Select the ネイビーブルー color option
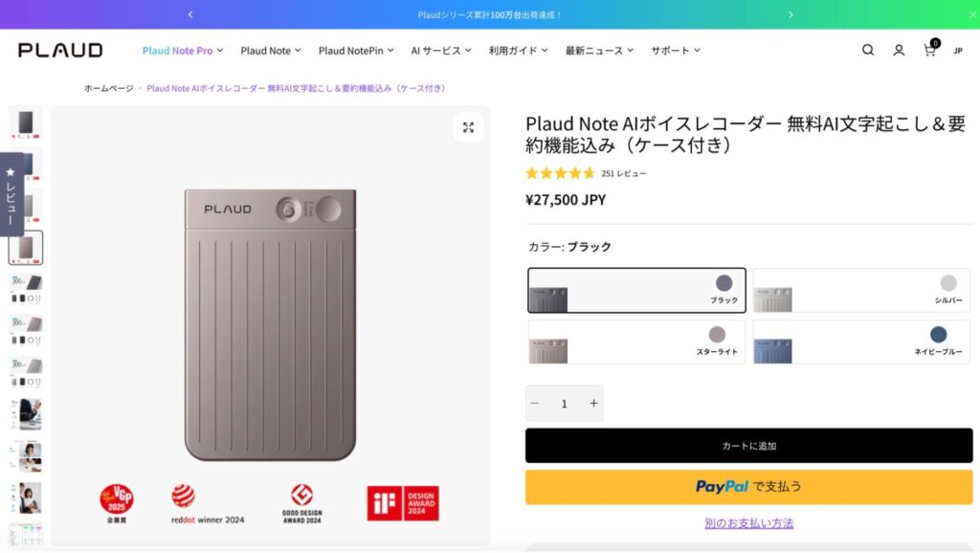 (860, 343)
